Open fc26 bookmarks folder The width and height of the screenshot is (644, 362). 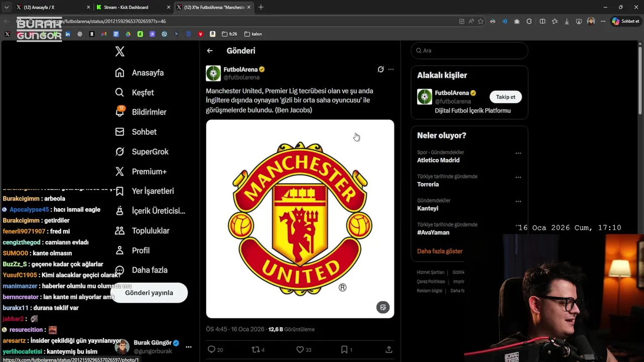pos(229,34)
